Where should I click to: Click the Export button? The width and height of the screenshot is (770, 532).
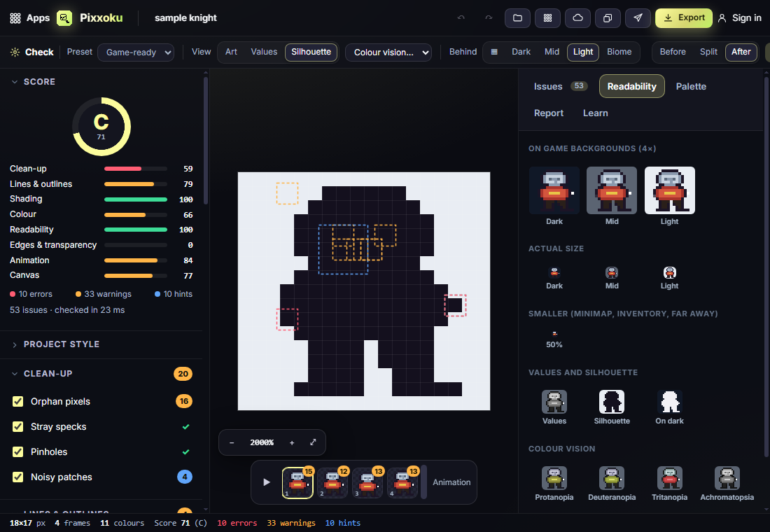pos(684,17)
